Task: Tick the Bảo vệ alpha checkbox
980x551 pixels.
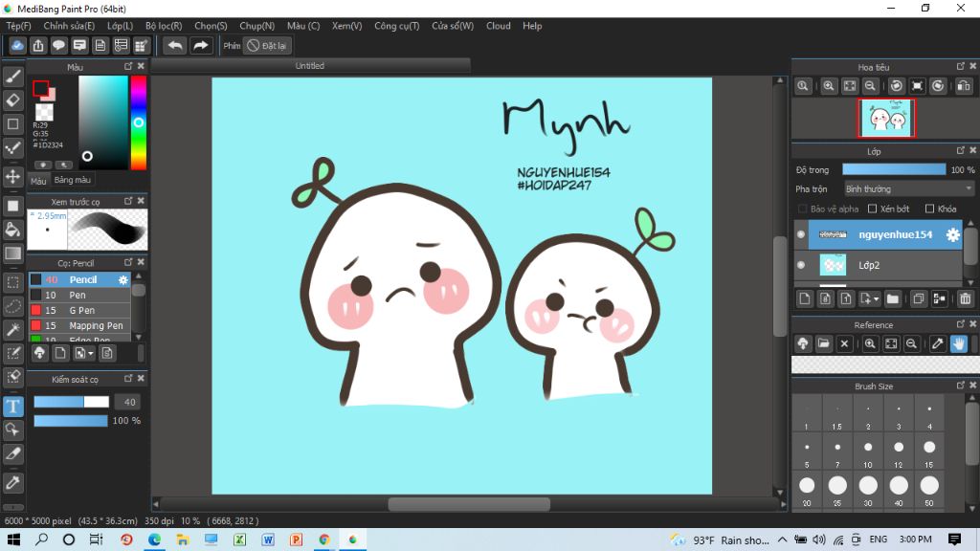Action: pyautogui.click(x=803, y=209)
